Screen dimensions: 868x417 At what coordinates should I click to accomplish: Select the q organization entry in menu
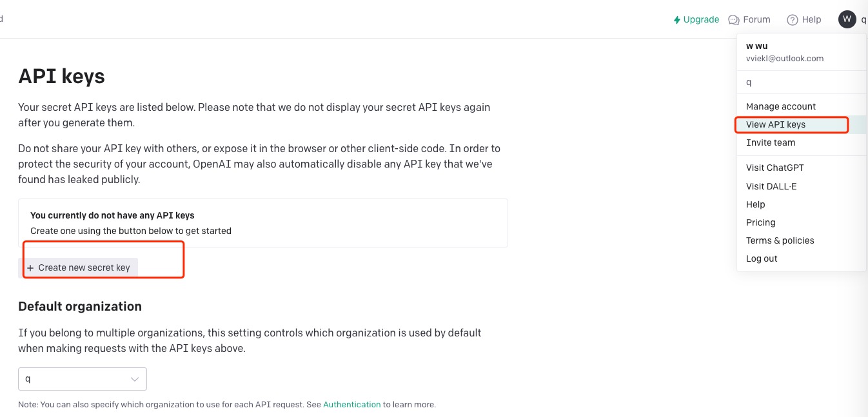coord(749,82)
